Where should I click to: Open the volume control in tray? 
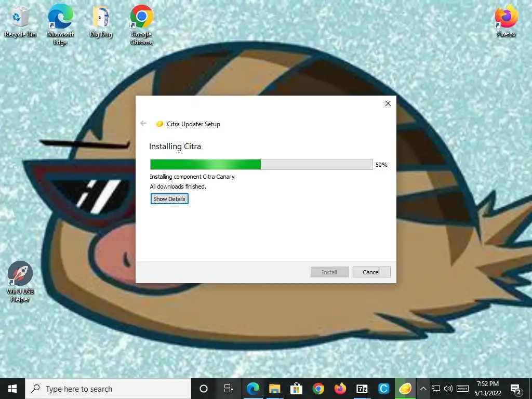pyautogui.click(x=448, y=389)
